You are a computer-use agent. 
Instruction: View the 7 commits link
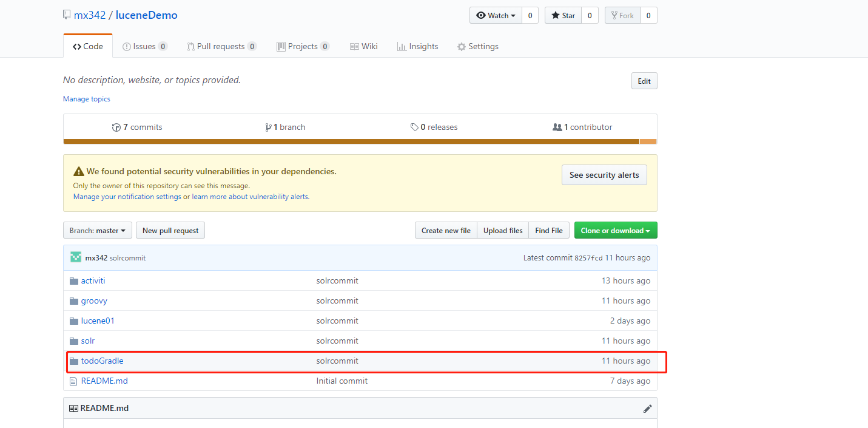(x=137, y=127)
